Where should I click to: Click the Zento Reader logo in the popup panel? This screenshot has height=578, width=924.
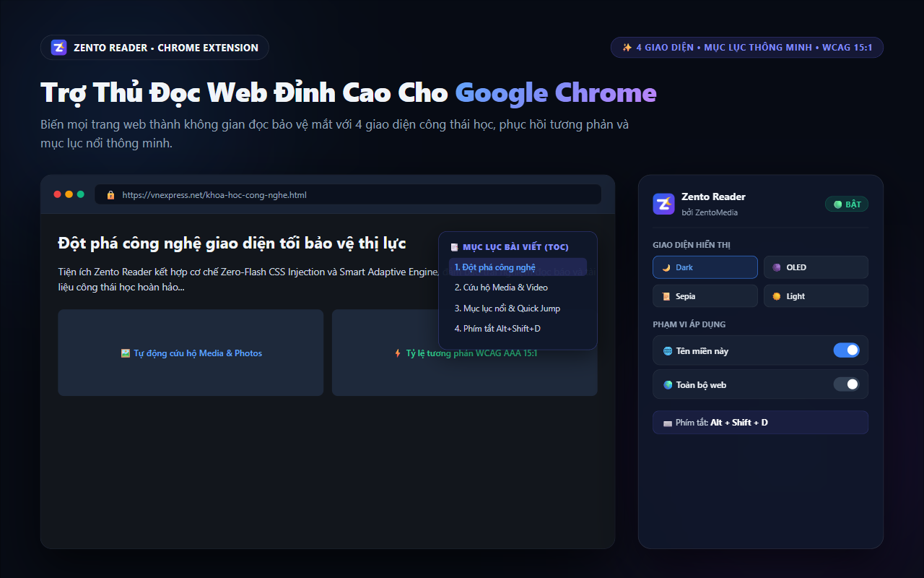[x=663, y=204]
